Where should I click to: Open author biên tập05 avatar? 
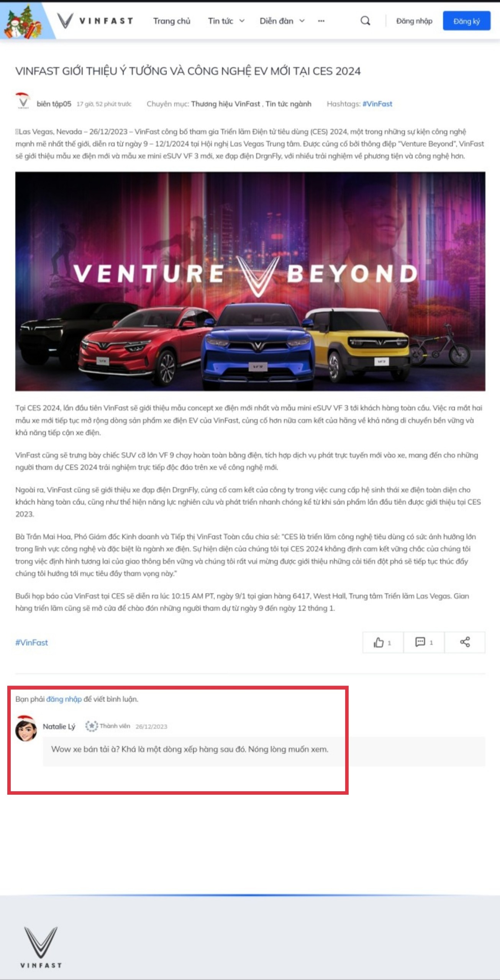click(x=23, y=101)
